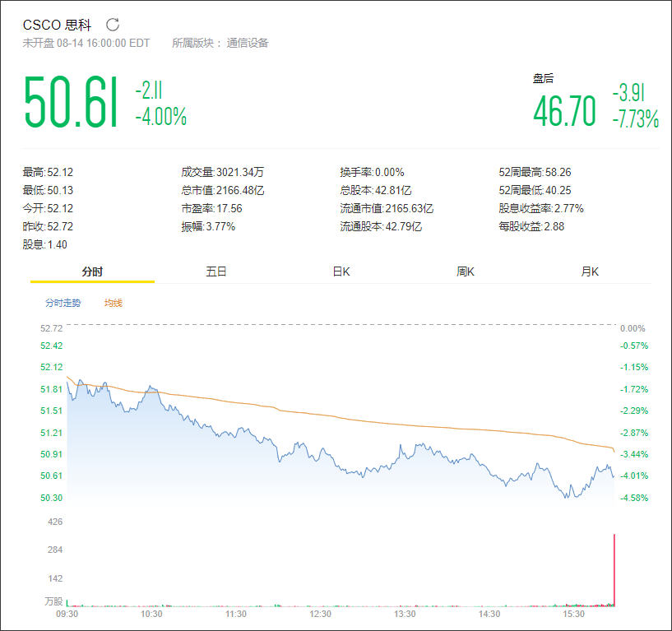Viewport: 672px width, 631px height.
Task: Click the 昨收:52.72 value
Action: coord(48,226)
